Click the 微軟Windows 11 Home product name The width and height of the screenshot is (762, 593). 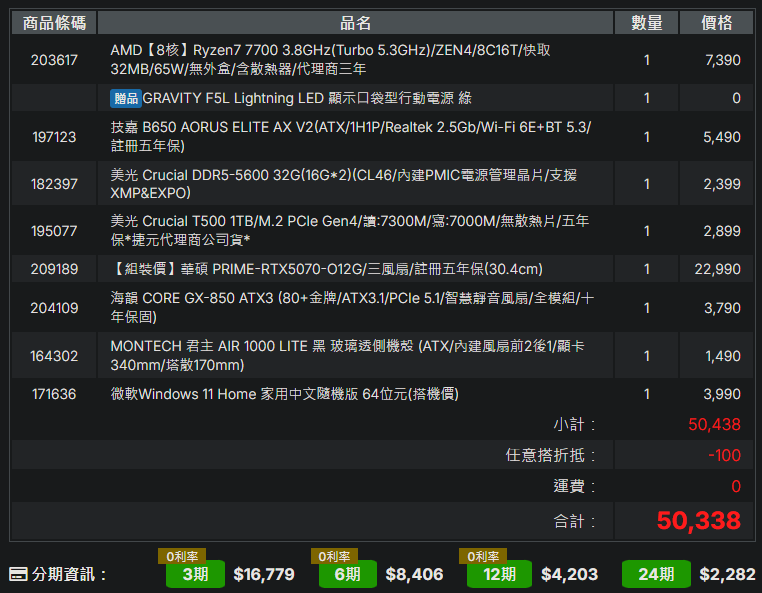click(x=285, y=394)
